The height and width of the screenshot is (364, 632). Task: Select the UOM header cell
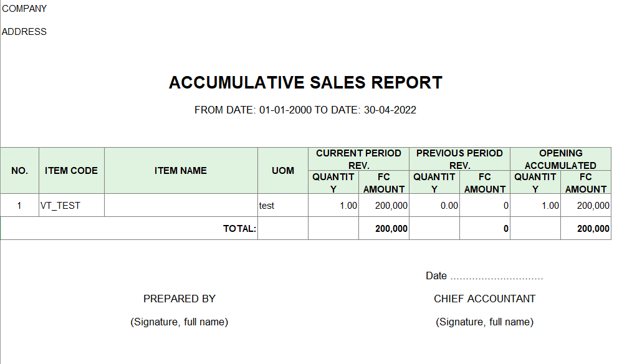coord(283,171)
